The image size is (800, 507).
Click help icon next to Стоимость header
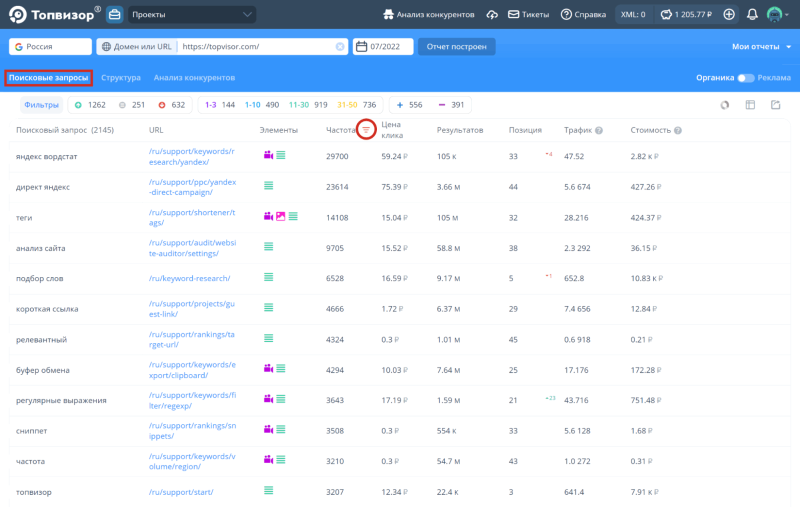pyautogui.click(x=678, y=130)
